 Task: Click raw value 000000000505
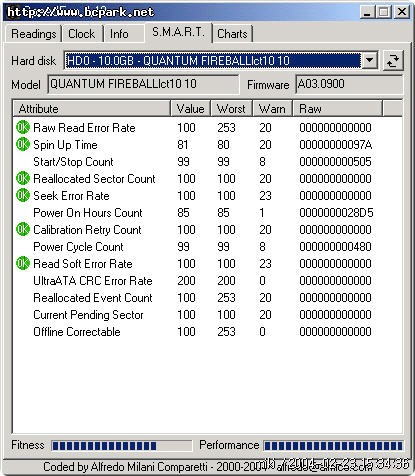335,162
